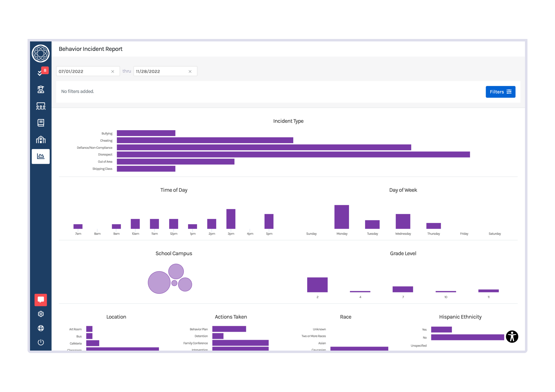The height and width of the screenshot is (392, 555).
Task: Open the Filters button
Action: (500, 92)
